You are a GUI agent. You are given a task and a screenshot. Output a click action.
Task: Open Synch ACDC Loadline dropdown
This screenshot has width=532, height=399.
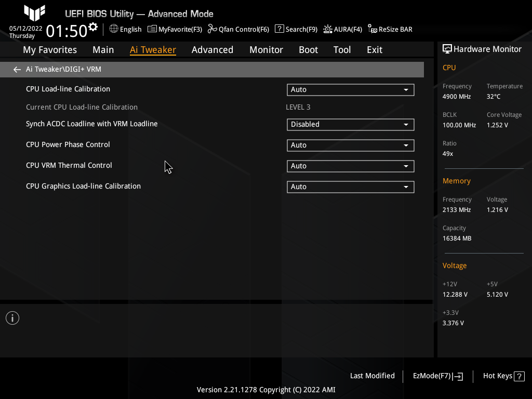click(x=351, y=125)
